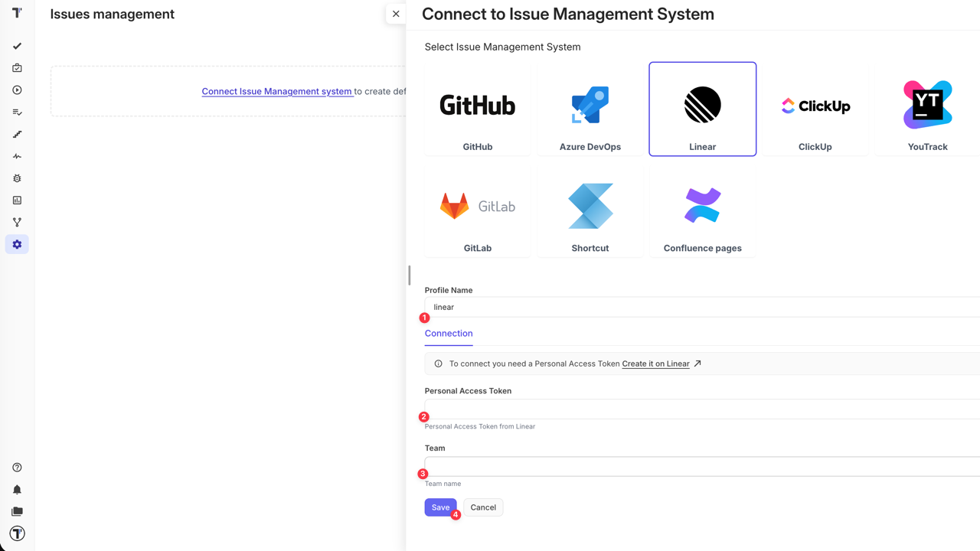Screen dimensions: 980x551
Task: Choose the Azure DevOps card
Action: coord(590,109)
